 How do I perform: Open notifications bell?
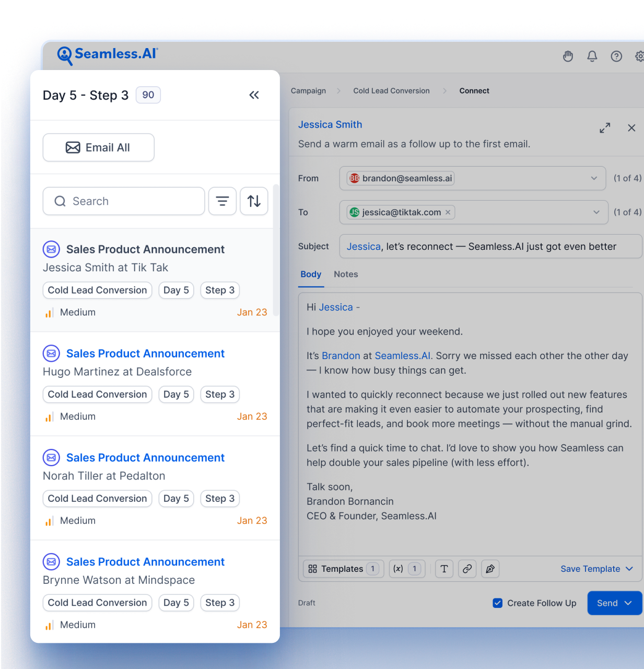pyautogui.click(x=592, y=56)
